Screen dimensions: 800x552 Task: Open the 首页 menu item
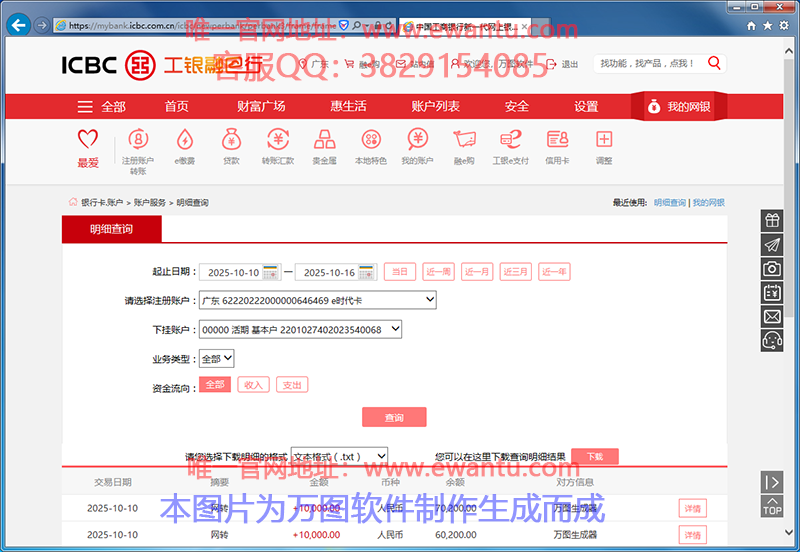coord(177,106)
